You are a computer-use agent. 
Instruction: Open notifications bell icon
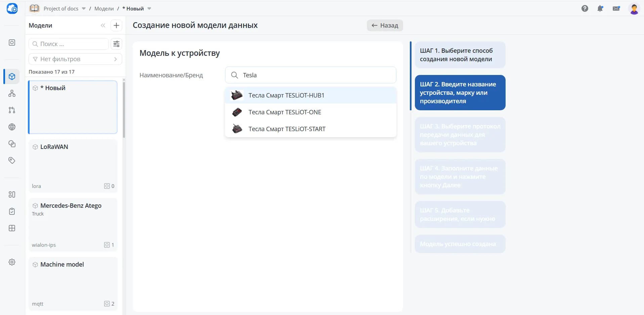[600, 8]
